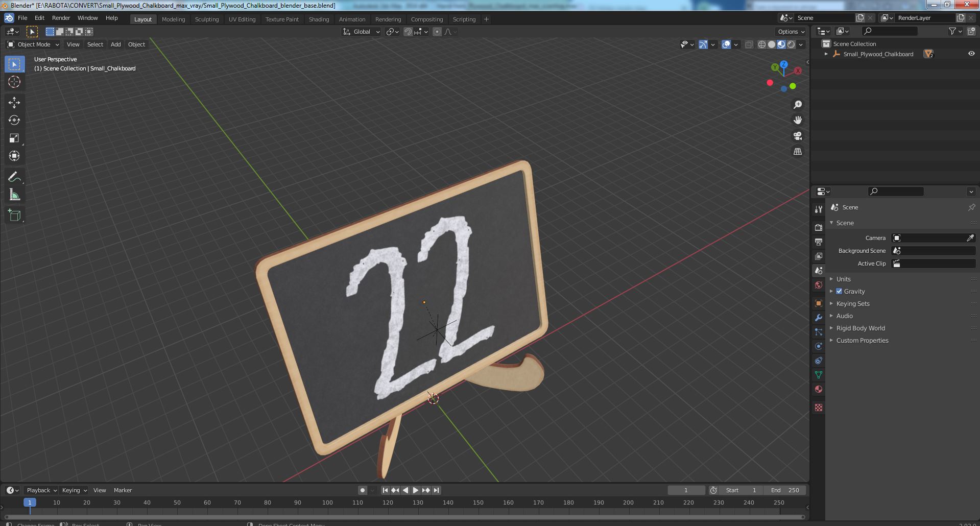Open the Keying dropdown in timeline

[74, 490]
